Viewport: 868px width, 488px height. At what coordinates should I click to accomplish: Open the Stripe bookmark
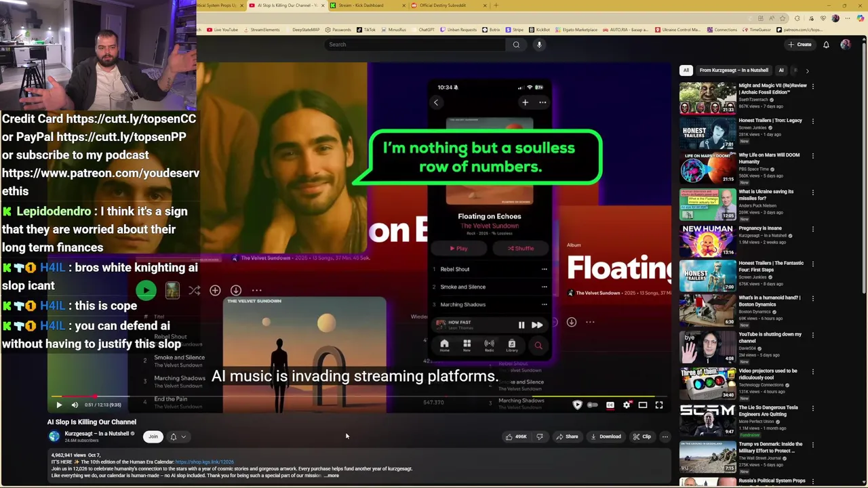coord(515,30)
